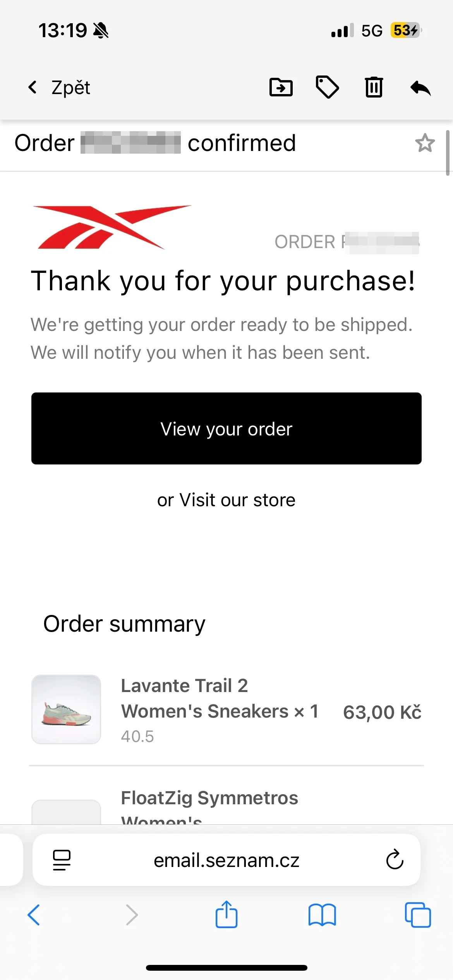
Task: Open Safari page settings reader icon
Action: pyautogui.click(x=62, y=860)
